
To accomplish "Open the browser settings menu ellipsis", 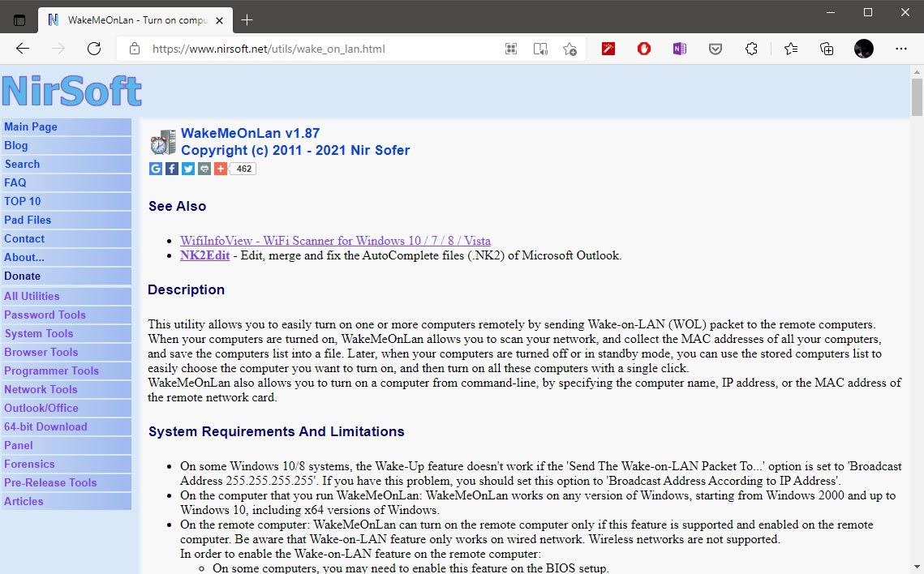I will (x=900, y=49).
